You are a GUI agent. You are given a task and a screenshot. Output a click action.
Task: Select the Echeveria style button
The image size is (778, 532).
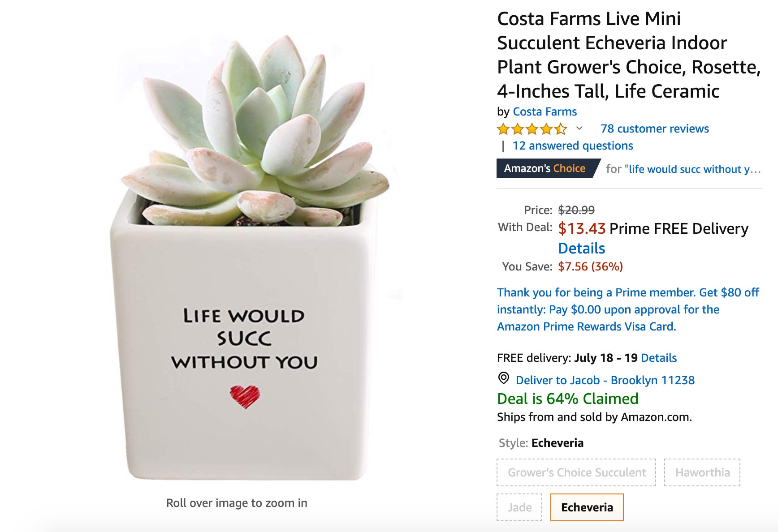coord(587,507)
